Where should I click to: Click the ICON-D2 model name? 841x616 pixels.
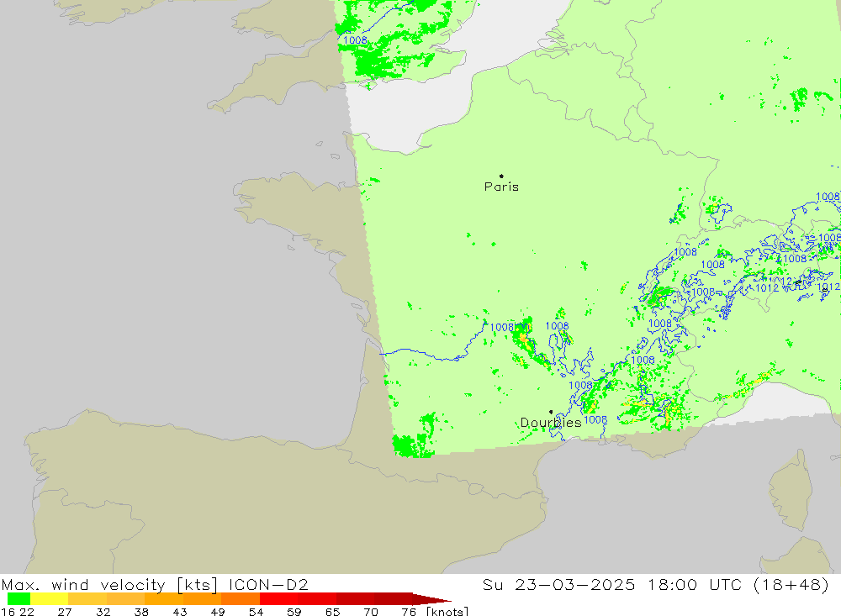(x=268, y=584)
